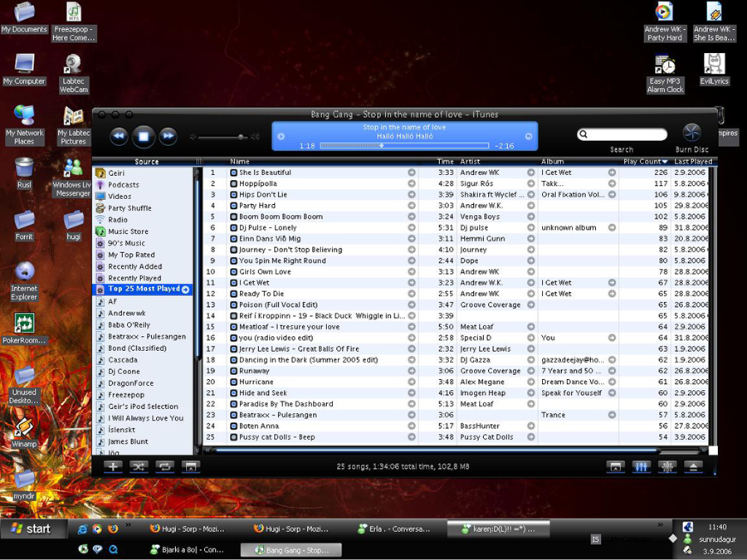
Task: Open the Winamp desktop shortcut
Action: [x=24, y=433]
